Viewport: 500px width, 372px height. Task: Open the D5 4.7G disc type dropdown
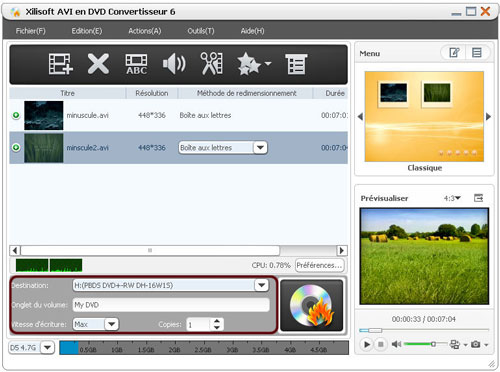coord(47,347)
